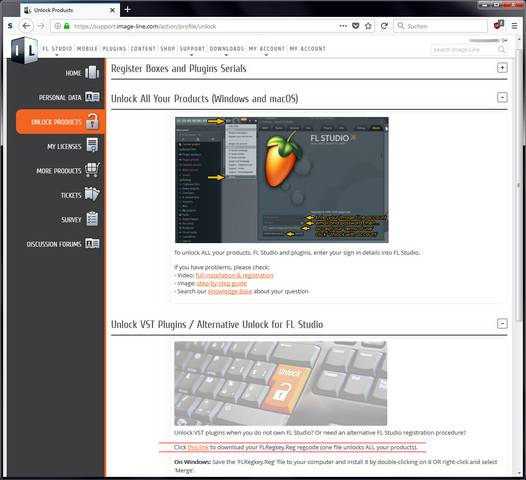This screenshot has height=480, width=526.
Task: Open Firefox hamburger menu
Action: click(x=514, y=26)
